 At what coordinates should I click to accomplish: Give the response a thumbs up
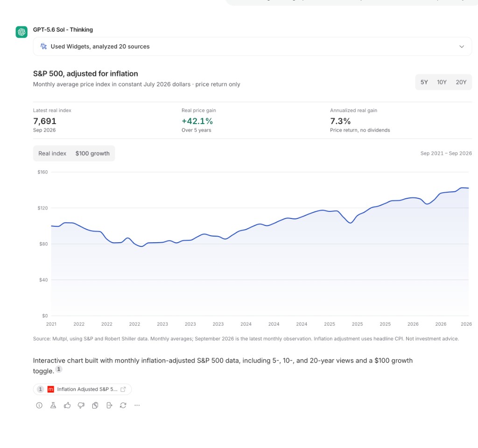67,406
